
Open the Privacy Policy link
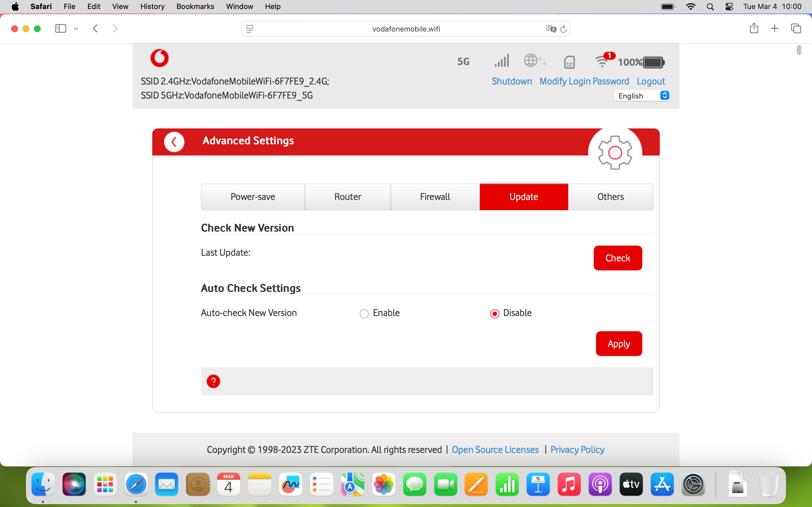click(577, 450)
